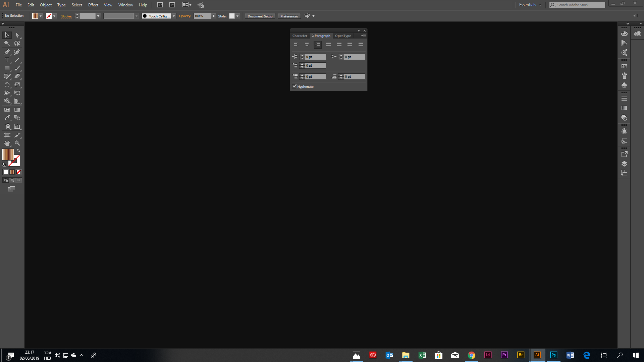
Task: Toggle Justify with last line aligned left
Action: click(328, 45)
